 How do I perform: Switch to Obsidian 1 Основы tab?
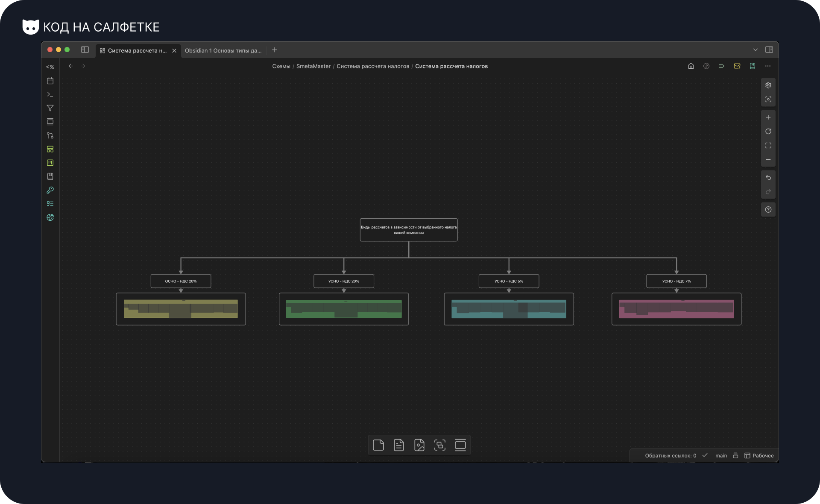point(223,50)
